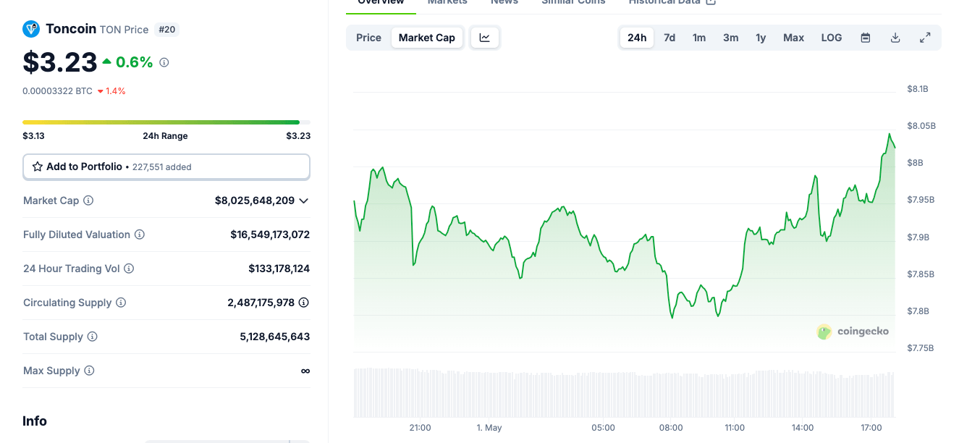Expand the Market Cap row chevron
980x443 pixels.
point(303,201)
